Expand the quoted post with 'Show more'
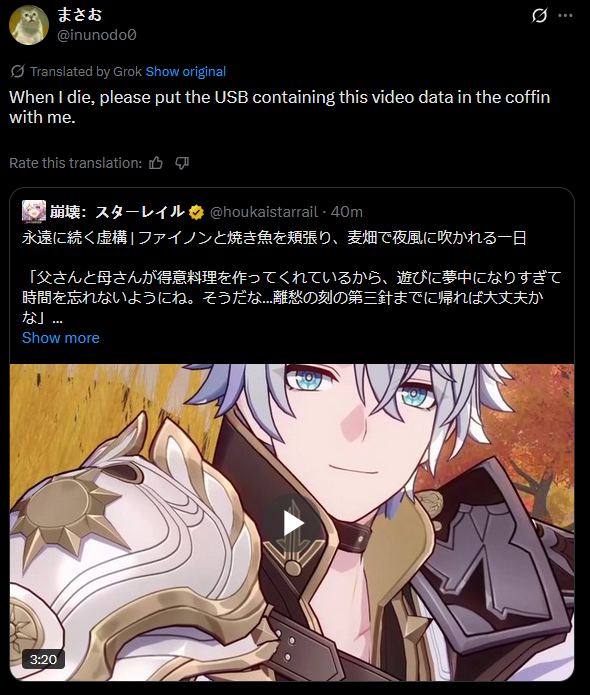Image resolution: width=590 pixels, height=695 pixels. 61,338
